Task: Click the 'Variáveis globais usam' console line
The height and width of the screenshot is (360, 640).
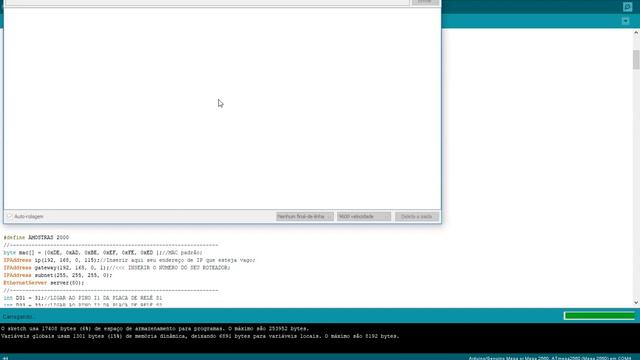Action: point(200,336)
